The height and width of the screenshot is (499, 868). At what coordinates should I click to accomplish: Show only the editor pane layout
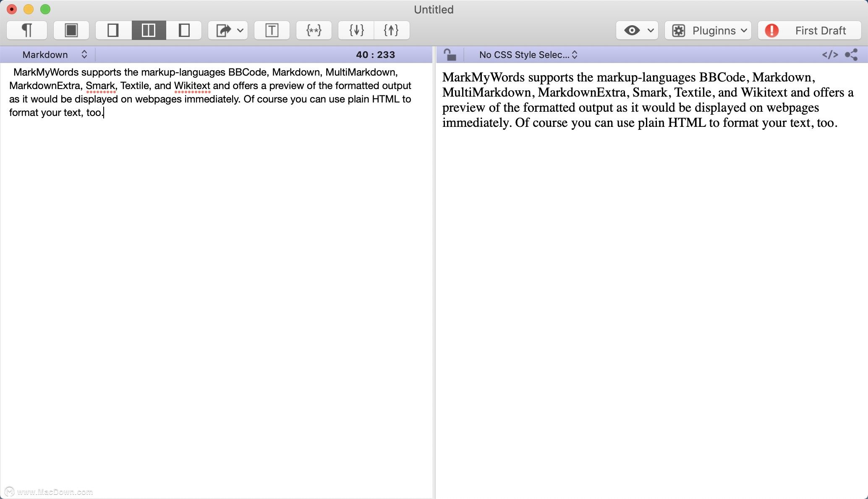click(113, 30)
